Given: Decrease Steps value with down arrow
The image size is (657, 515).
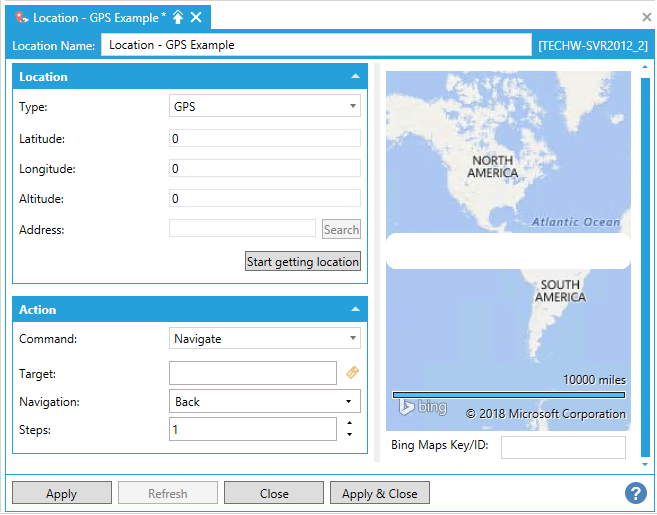Looking at the screenshot, I should pos(349,435).
